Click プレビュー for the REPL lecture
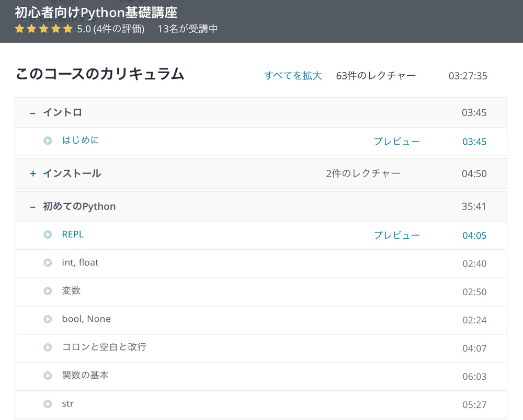523x420 pixels. [397, 235]
